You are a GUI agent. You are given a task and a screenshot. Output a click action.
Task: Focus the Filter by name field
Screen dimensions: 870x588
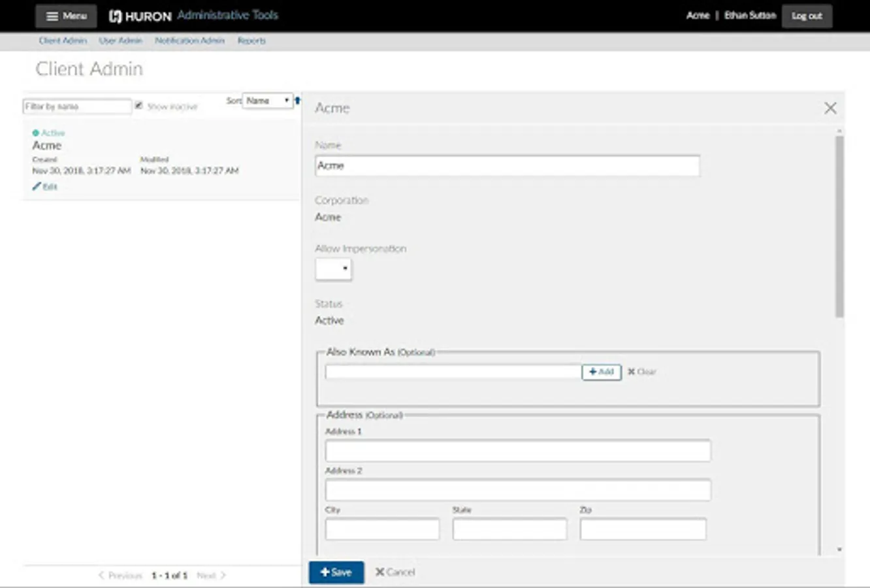point(77,106)
